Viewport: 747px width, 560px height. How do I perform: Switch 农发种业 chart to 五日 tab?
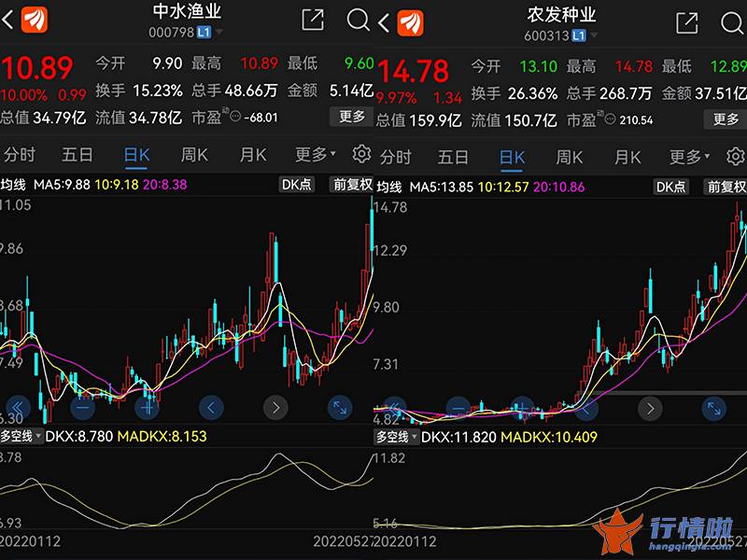click(x=453, y=157)
